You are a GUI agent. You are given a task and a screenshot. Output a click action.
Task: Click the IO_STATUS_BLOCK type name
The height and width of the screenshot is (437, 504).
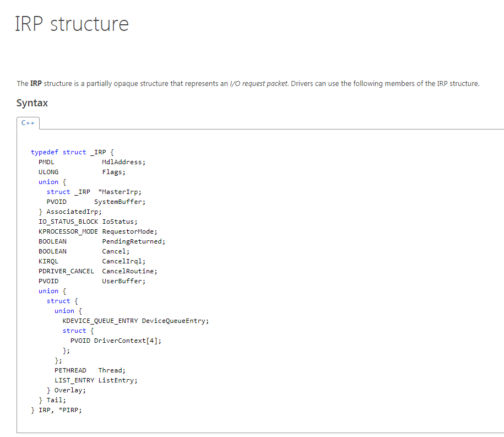click(68, 222)
